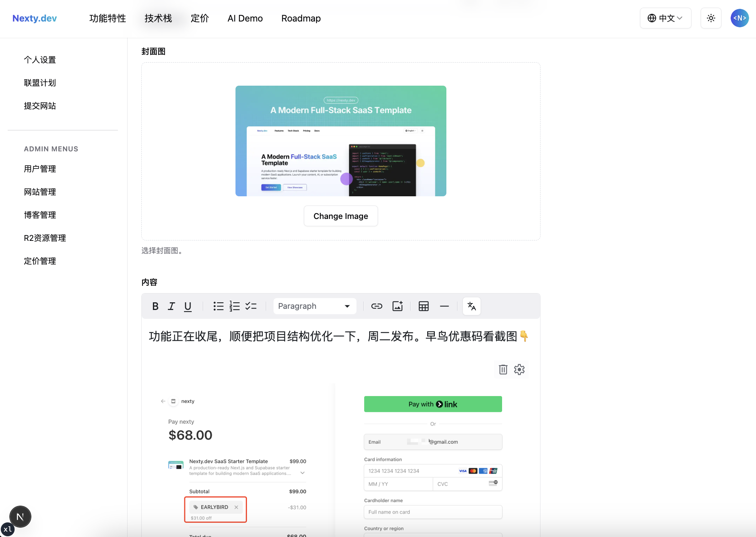756x537 pixels.
Task: Open the 技术栈 nav item
Action: [x=158, y=18]
